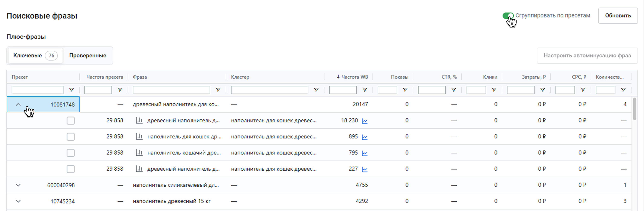
Task: Open filter icon for Клики column
Action: (x=494, y=90)
